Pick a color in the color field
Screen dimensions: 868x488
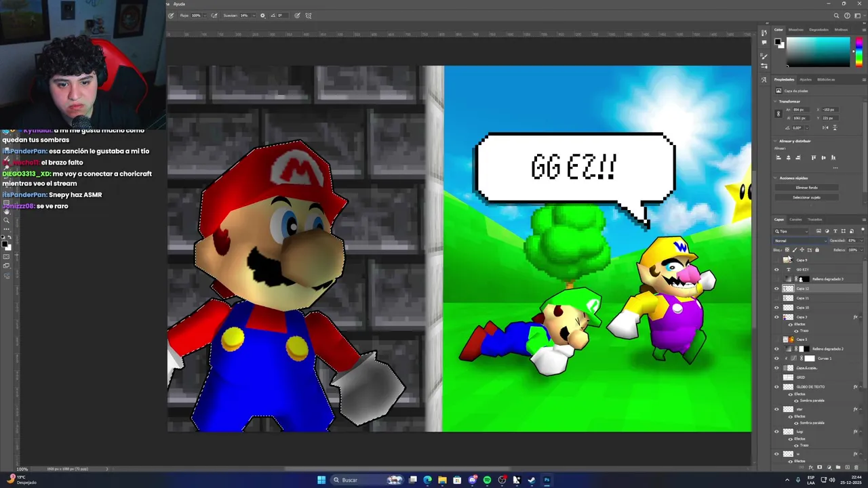[818, 52]
